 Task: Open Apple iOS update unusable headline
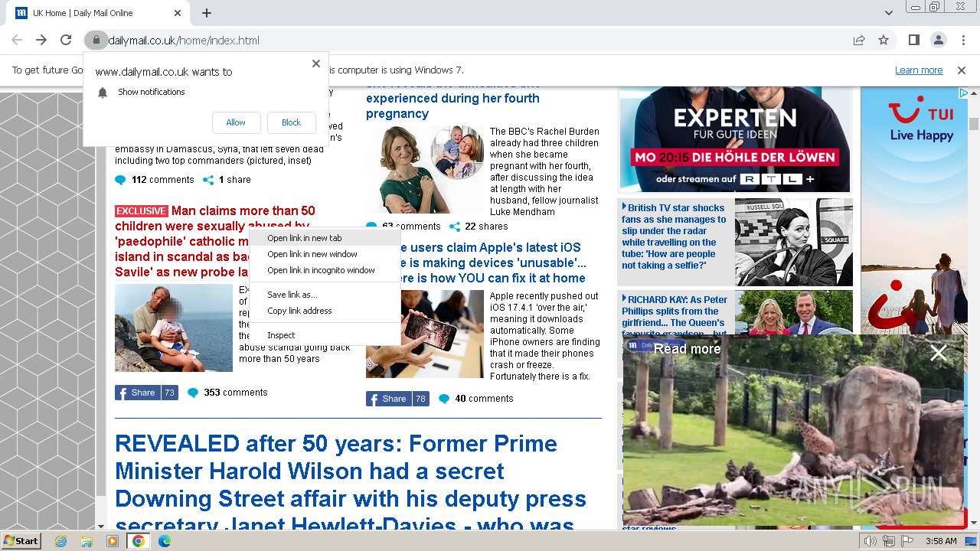click(x=475, y=262)
